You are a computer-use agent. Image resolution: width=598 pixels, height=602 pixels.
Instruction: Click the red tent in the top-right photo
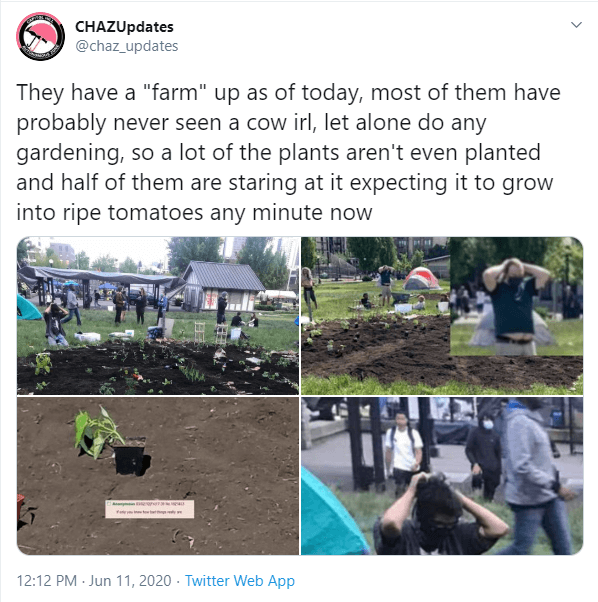pyautogui.click(x=421, y=278)
